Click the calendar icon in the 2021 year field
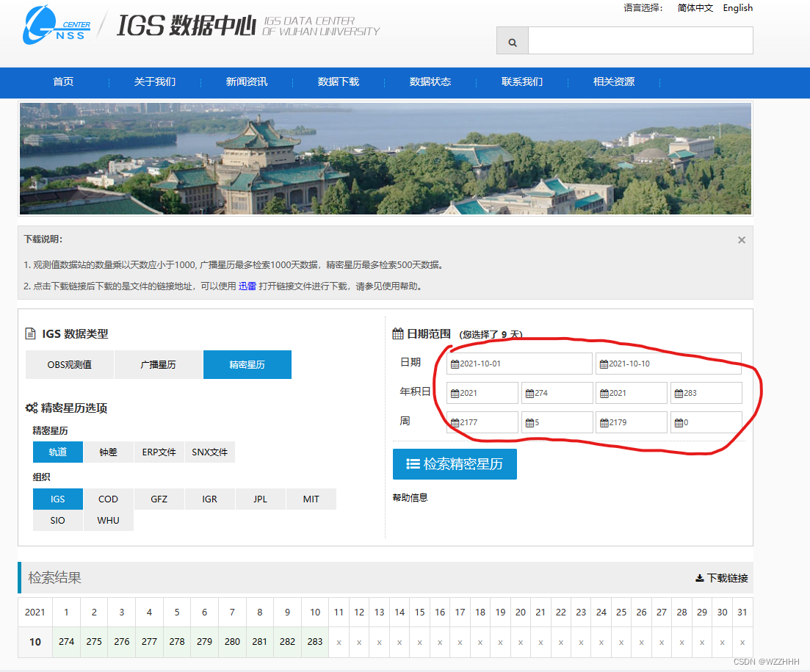This screenshot has height=672, width=810. point(457,393)
